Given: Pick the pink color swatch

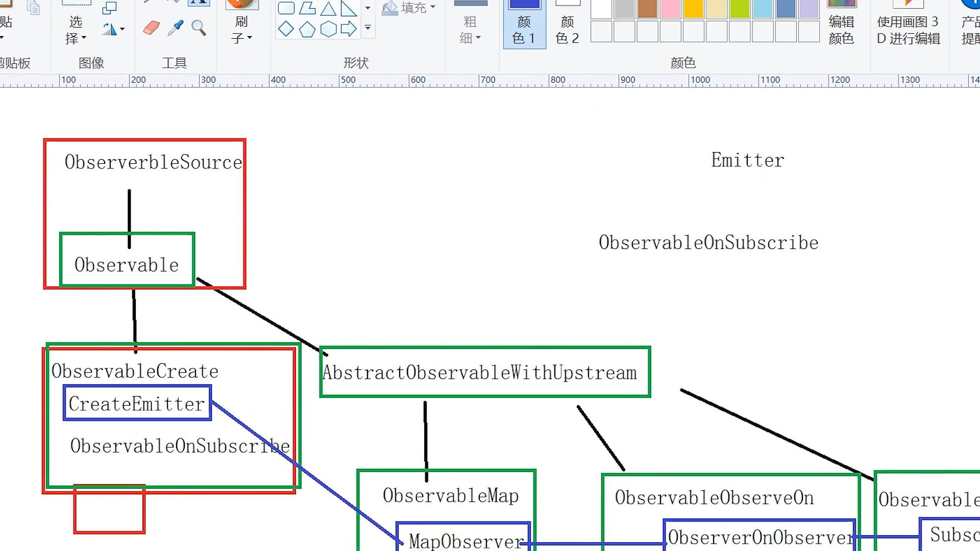Looking at the screenshot, I should [x=670, y=9].
